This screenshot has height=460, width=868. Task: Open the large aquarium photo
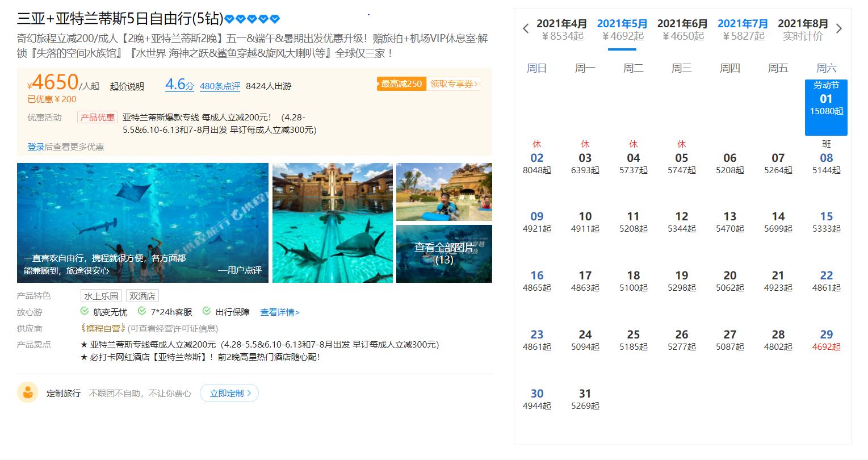coord(142,223)
